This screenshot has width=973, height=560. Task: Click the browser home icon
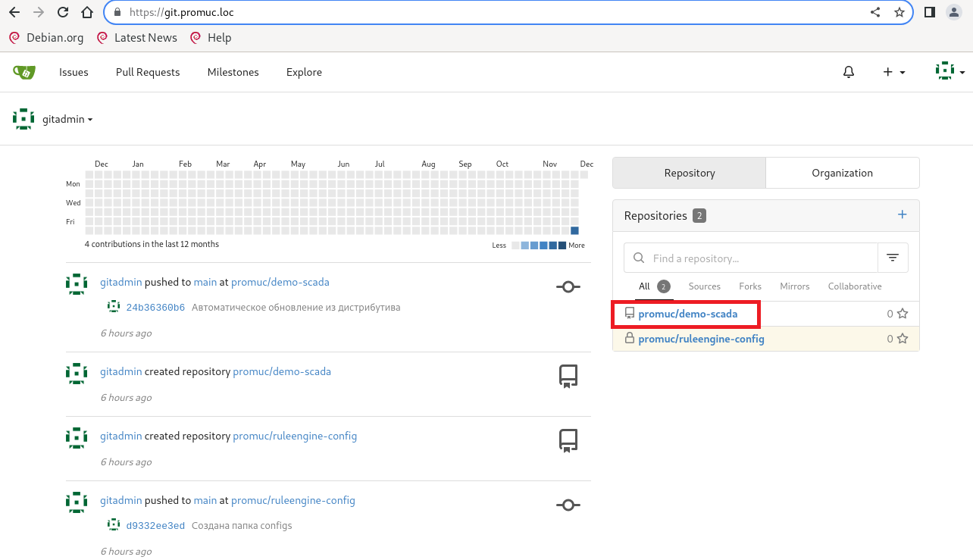[x=87, y=12]
